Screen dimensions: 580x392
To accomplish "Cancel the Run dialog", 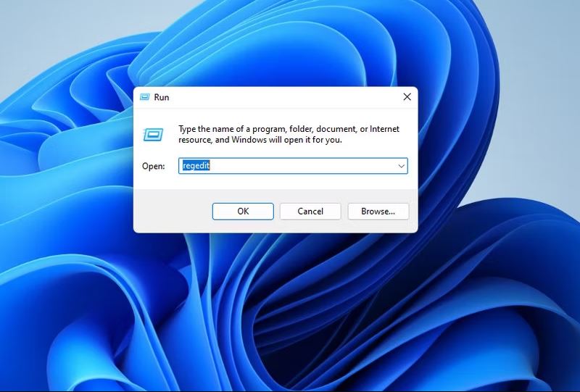I will (310, 211).
